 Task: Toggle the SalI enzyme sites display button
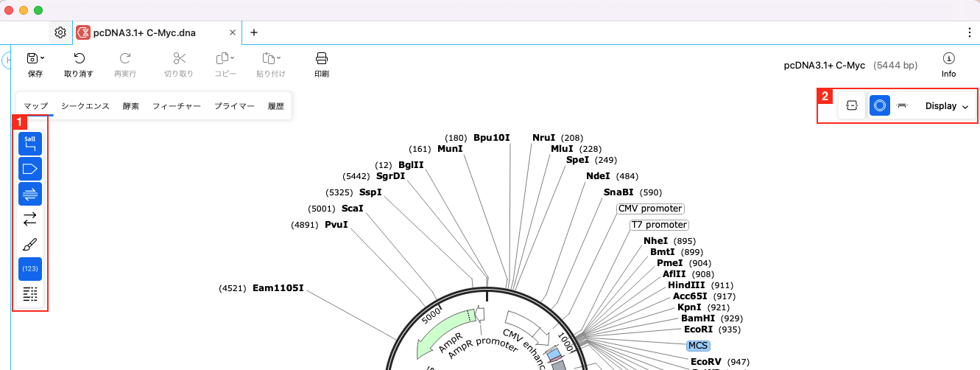tap(30, 144)
